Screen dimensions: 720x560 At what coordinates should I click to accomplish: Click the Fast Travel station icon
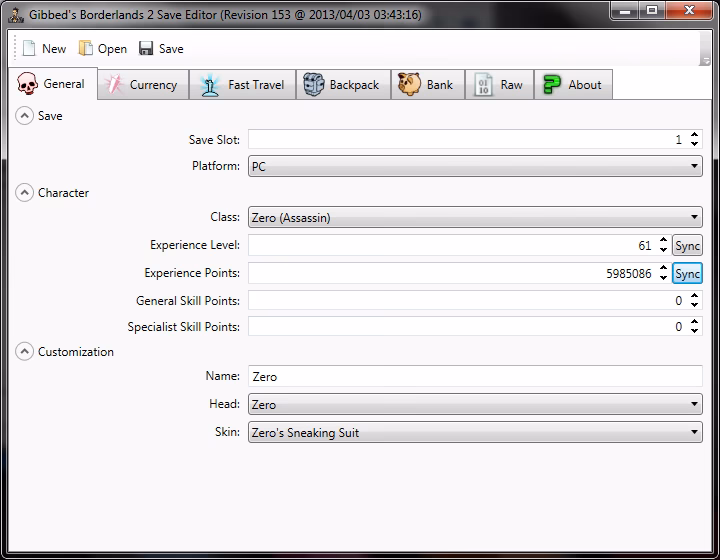pos(210,85)
